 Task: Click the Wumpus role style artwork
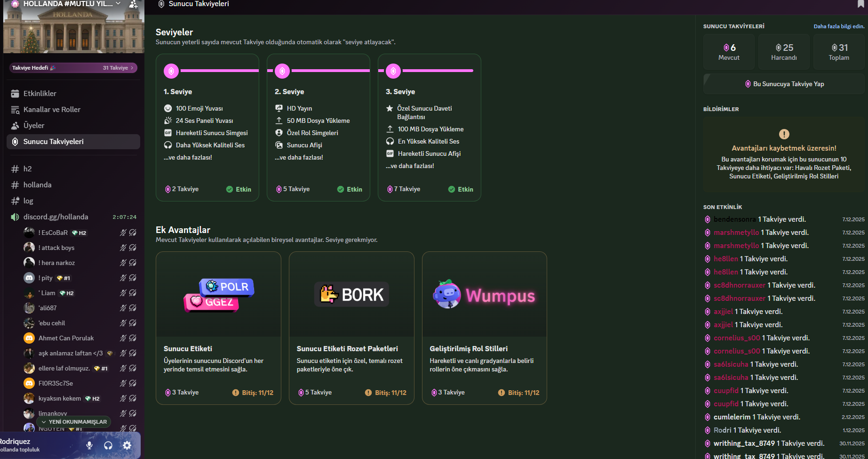[484, 295]
